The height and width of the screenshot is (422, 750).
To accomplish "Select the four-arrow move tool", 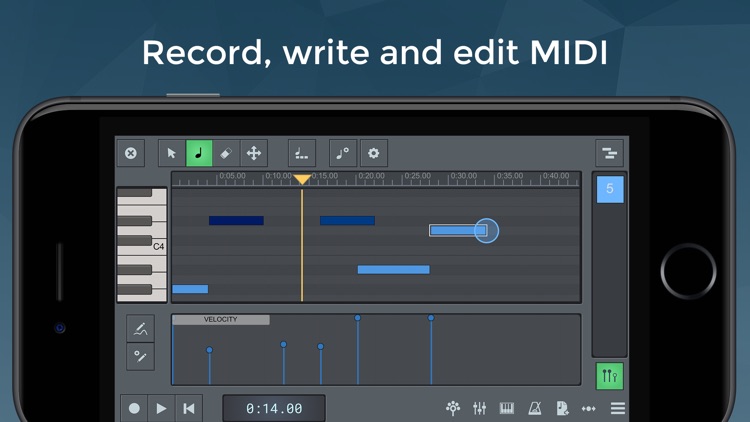I will tap(254, 153).
